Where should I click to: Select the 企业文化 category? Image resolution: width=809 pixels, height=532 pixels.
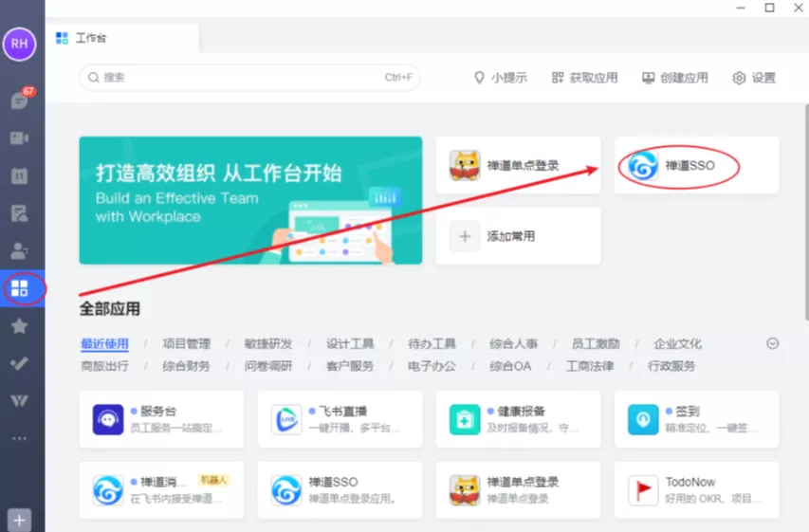click(x=677, y=343)
